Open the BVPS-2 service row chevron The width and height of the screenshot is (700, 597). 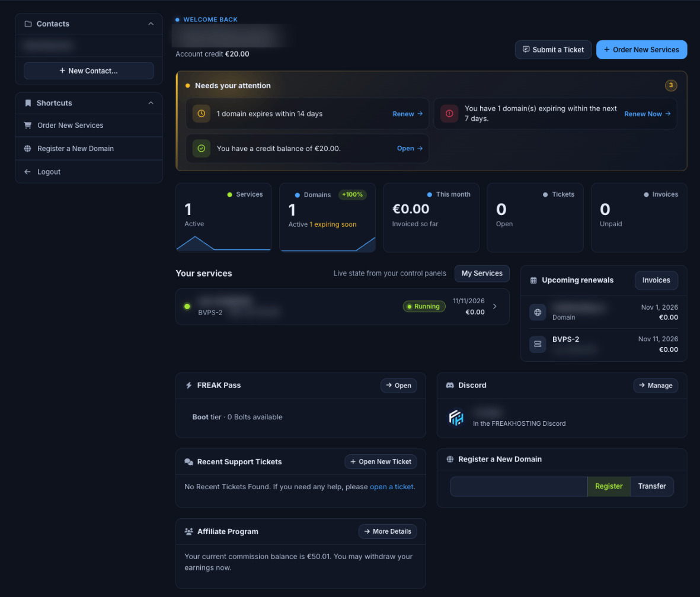(495, 306)
